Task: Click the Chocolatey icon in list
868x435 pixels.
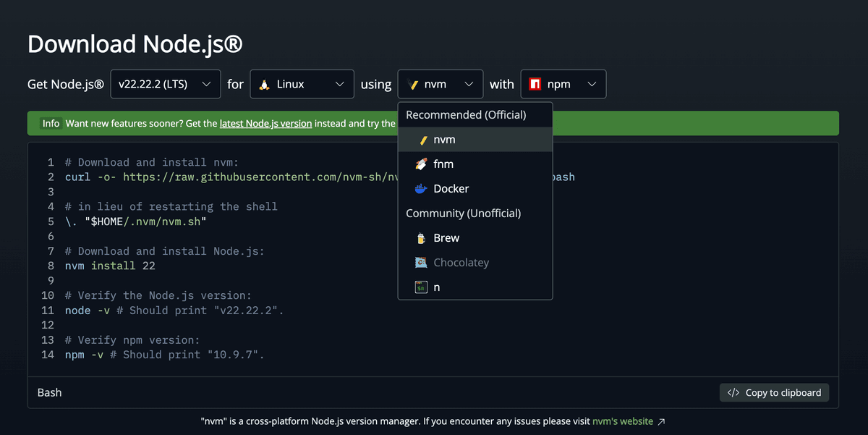Action: coord(421,263)
